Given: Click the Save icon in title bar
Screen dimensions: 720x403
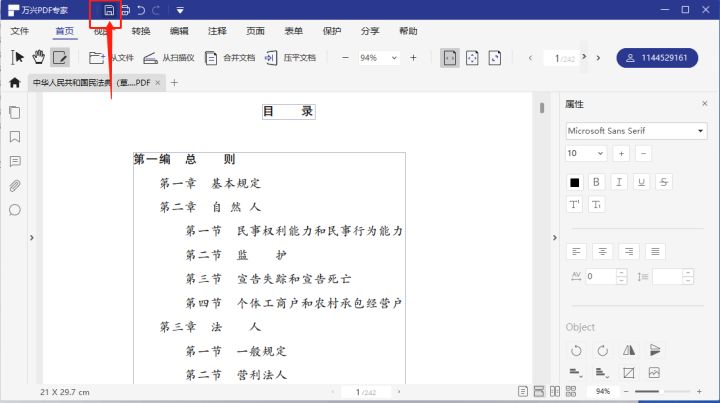Looking at the screenshot, I should coord(109,10).
